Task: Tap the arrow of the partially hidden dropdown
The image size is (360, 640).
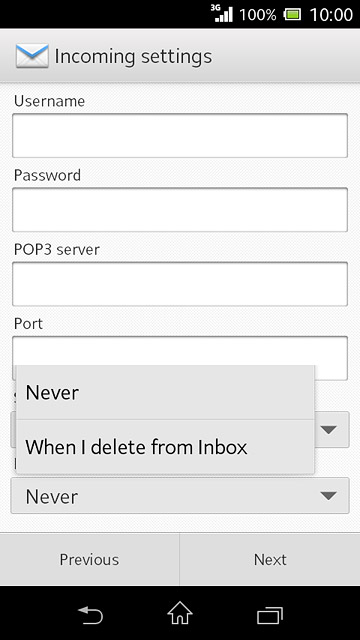Action: click(x=329, y=429)
